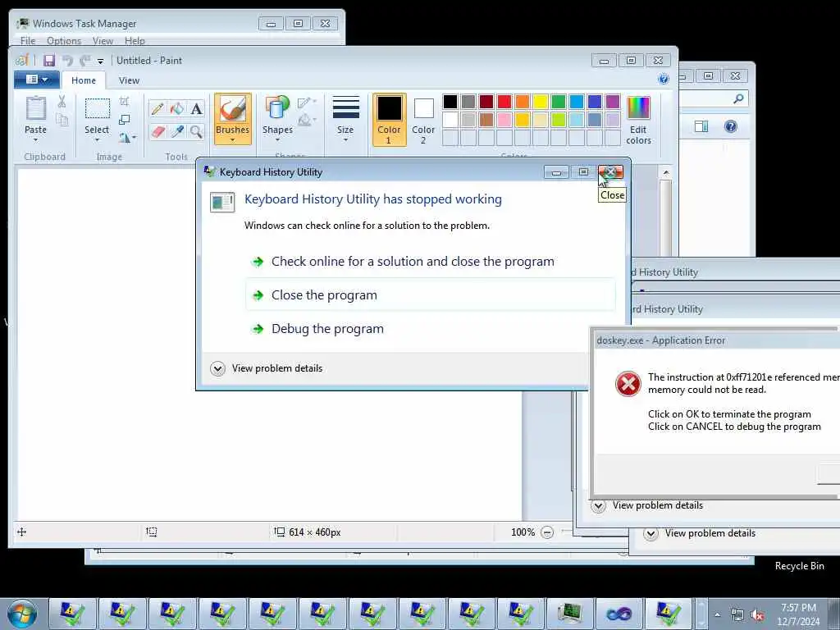Click the muted volume icon in the system tray
The image size is (840, 630).
(757, 615)
